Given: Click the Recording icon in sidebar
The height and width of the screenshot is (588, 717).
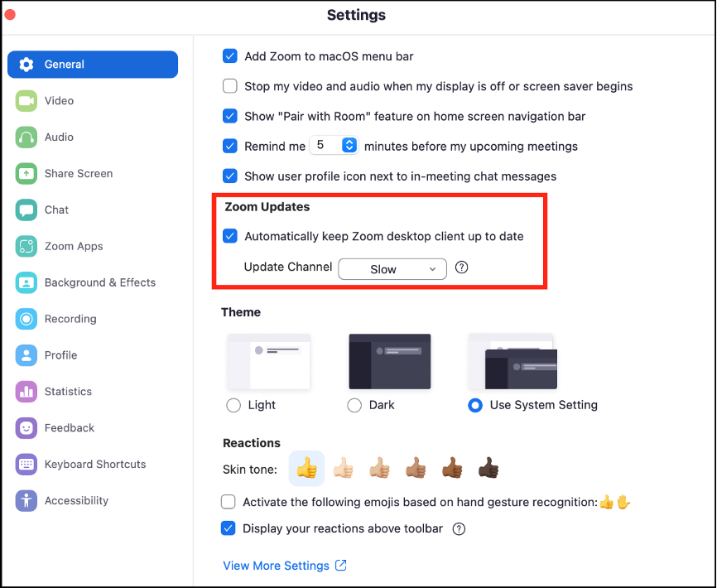Looking at the screenshot, I should 26,319.
